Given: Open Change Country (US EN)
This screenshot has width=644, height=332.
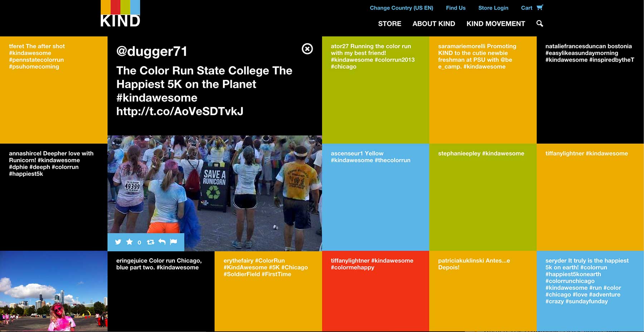Looking at the screenshot, I should click(401, 8).
